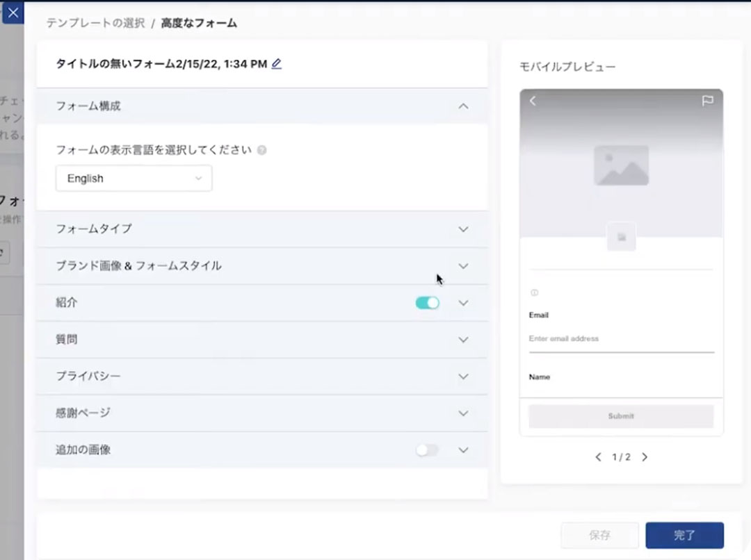The width and height of the screenshot is (751, 560).
Task: Click the small avatar image placeholder in preview
Action: click(620, 236)
